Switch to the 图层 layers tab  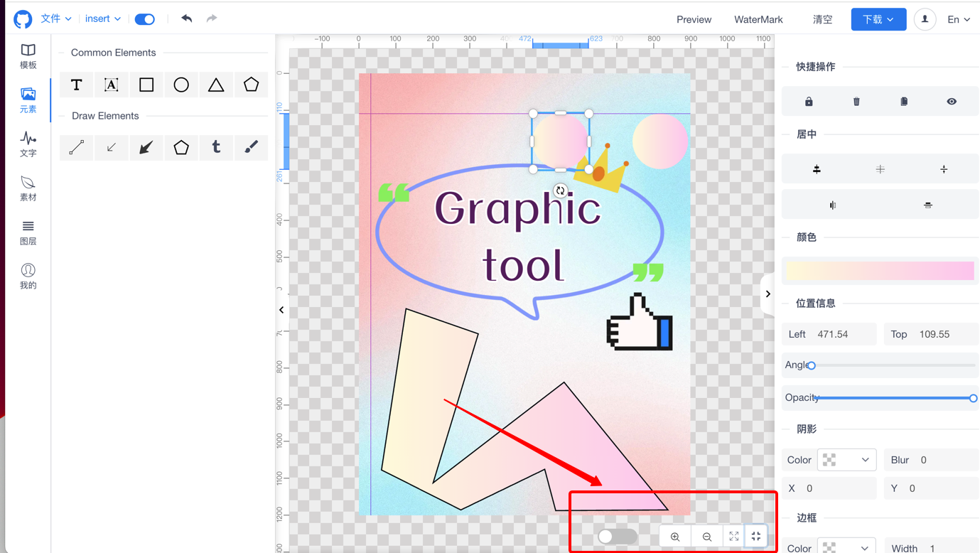[x=28, y=232]
